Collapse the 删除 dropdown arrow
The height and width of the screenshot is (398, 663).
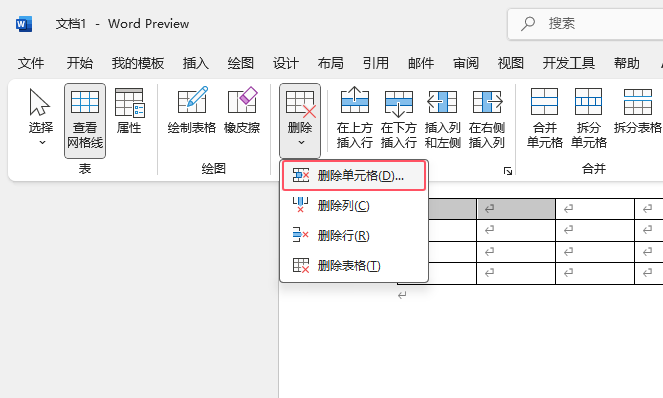pyautogui.click(x=301, y=143)
